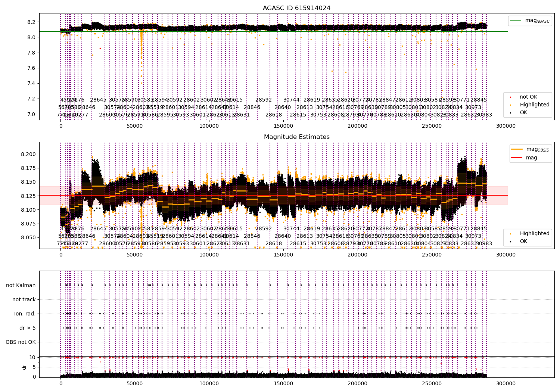Click y-axis tick "8.100" in middle plot
Screen dimensions: 560x392
pos(28,210)
